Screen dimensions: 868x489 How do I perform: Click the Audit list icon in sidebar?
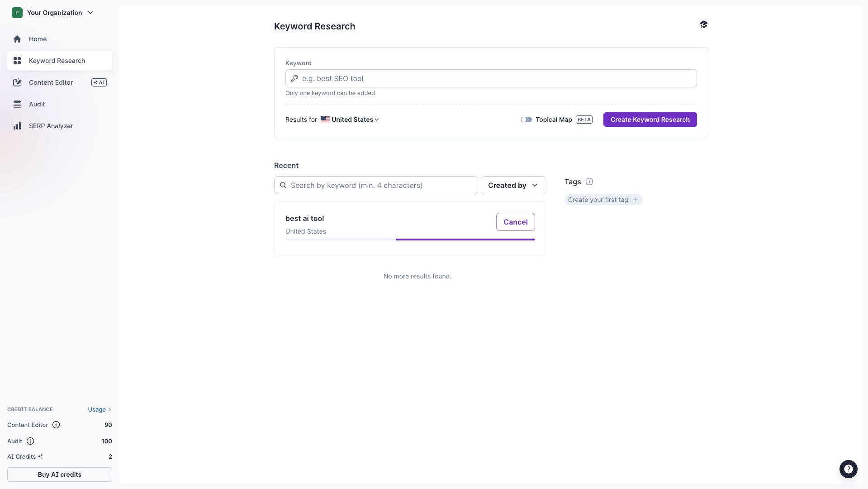17,104
